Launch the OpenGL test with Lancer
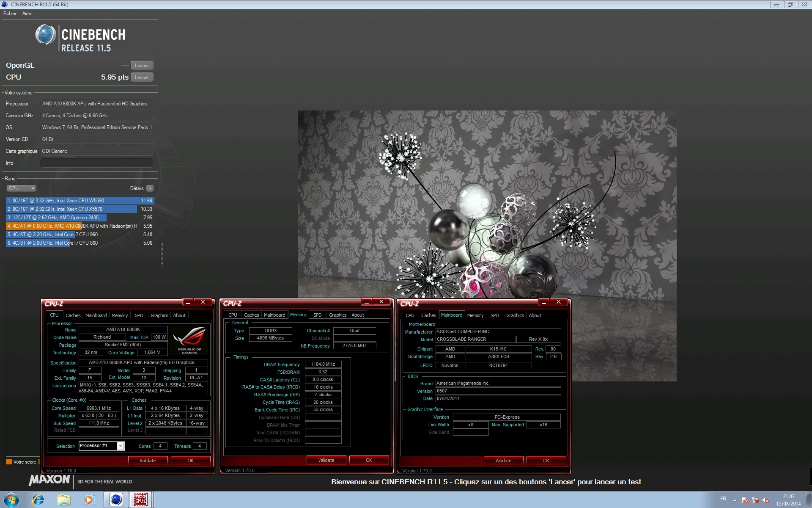 (142, 66)
